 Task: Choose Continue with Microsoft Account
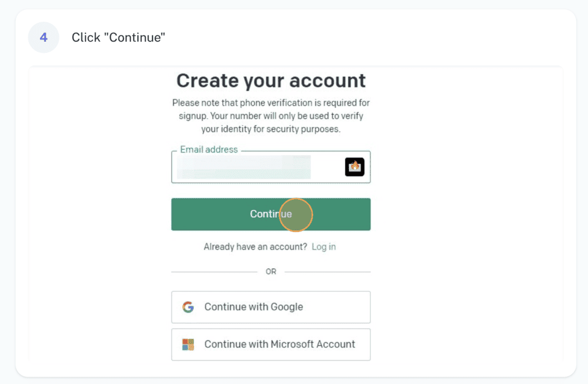[x=271, y=344]
